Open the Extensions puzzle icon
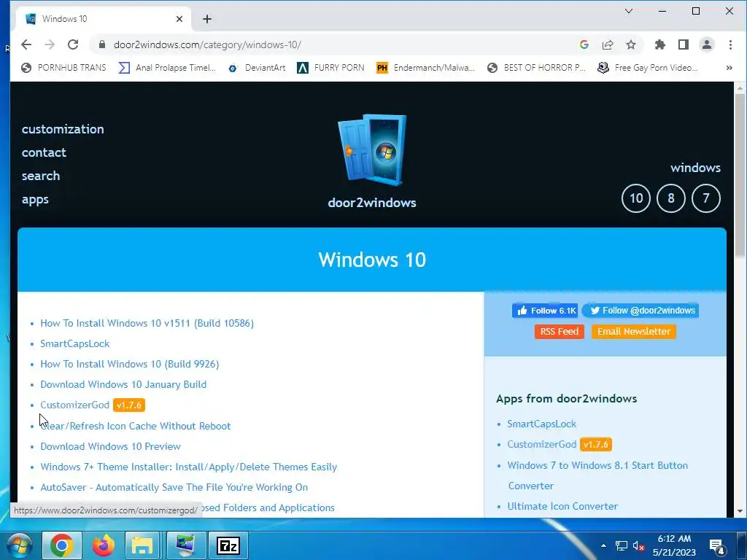747x560 pixels. 659,44
